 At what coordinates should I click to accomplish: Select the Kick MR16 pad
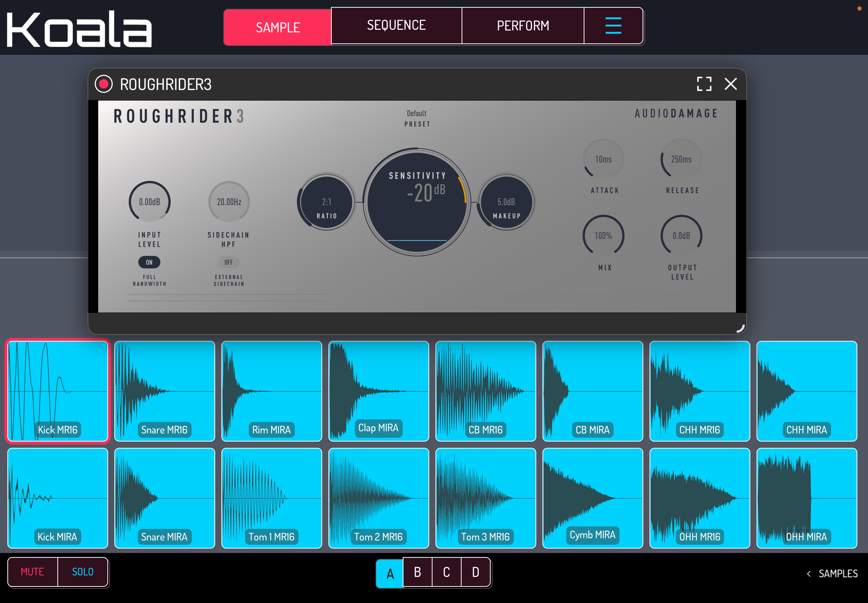(58, 391)
